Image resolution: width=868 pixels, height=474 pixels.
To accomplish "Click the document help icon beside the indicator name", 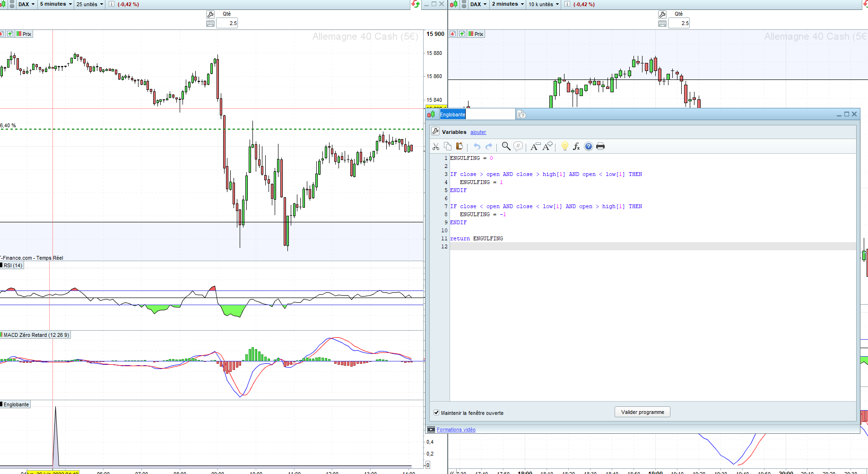I will tap(521, 114).
